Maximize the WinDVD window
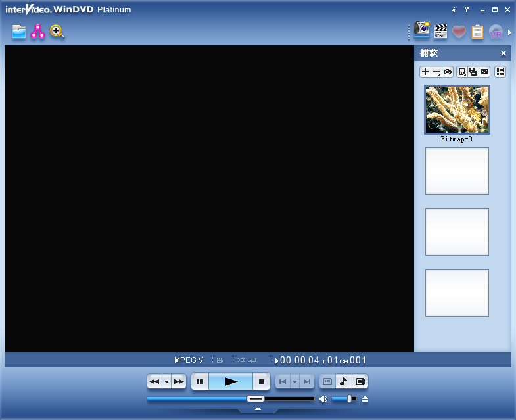This screenshot has width=516, height=420. 494,10
